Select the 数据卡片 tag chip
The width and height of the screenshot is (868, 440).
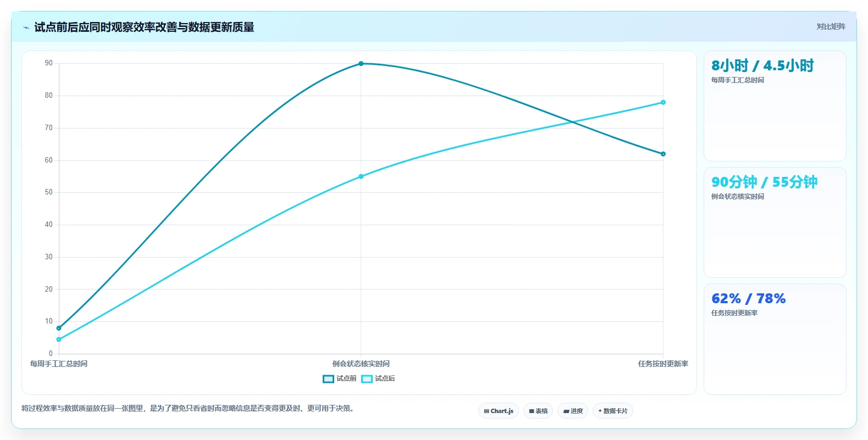pyautogui.click(x=612, y=411)
